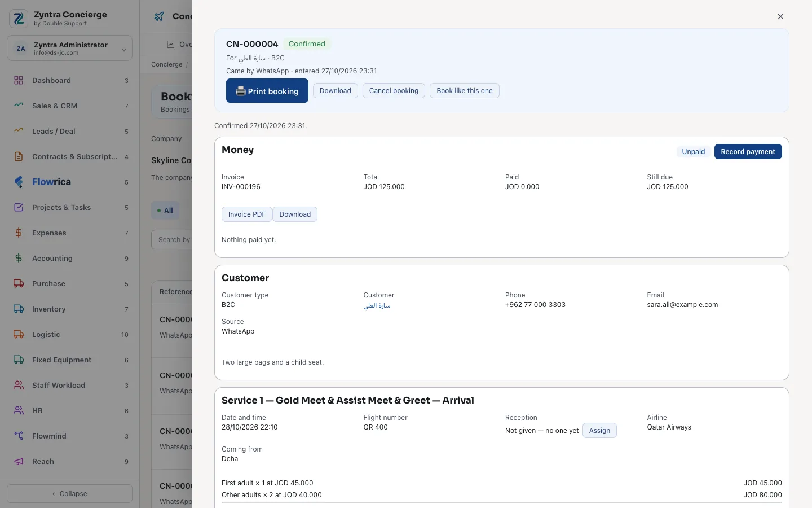Select the Expenses dollar icon
Viewport: 812px width, 508px height.
(19, 233)
